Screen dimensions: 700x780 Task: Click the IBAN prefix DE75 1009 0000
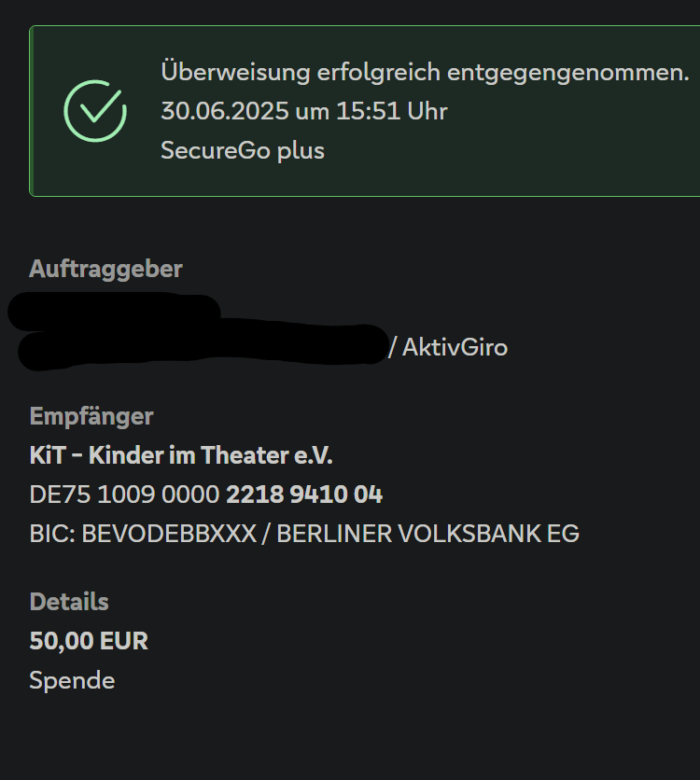coord(124,494)
